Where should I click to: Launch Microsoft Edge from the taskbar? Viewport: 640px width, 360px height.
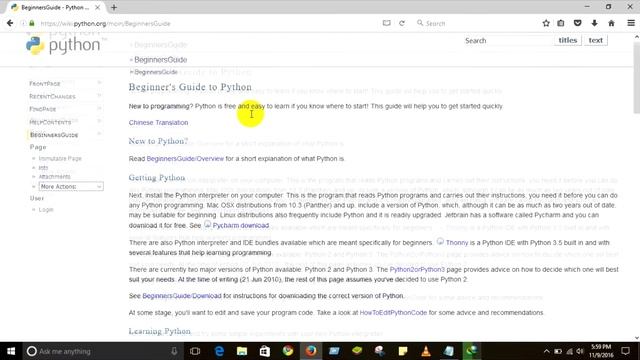pyautogui.click(x=219, y=351)
